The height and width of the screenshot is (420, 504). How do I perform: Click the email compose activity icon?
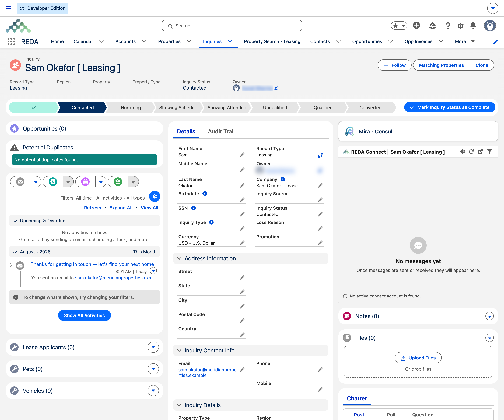click(x=20, y=182)
